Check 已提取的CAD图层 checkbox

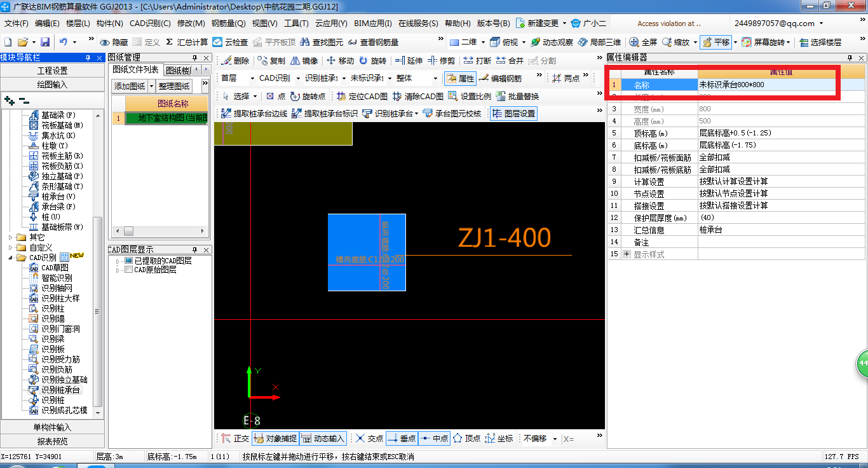tap(129, 261)
